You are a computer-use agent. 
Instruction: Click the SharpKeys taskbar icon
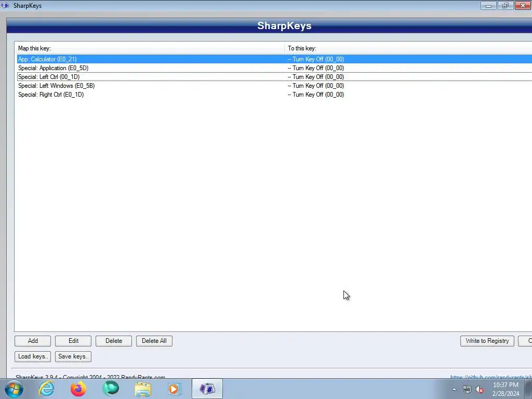coord(207,389)
